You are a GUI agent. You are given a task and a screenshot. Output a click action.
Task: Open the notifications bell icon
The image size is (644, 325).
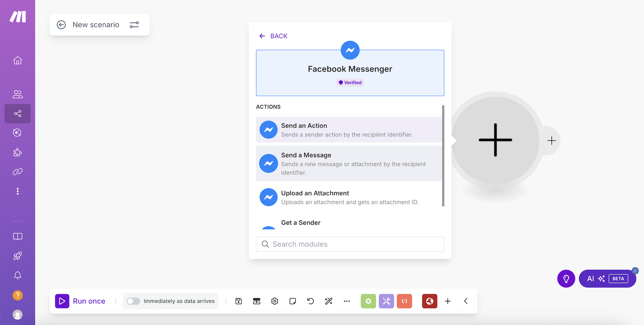[17, 276]
